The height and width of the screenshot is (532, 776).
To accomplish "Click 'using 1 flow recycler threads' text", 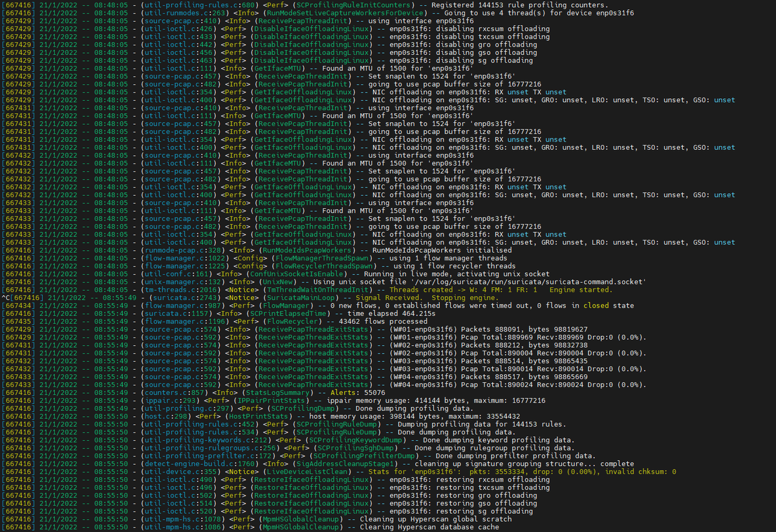I will click(x=455, y=266).
